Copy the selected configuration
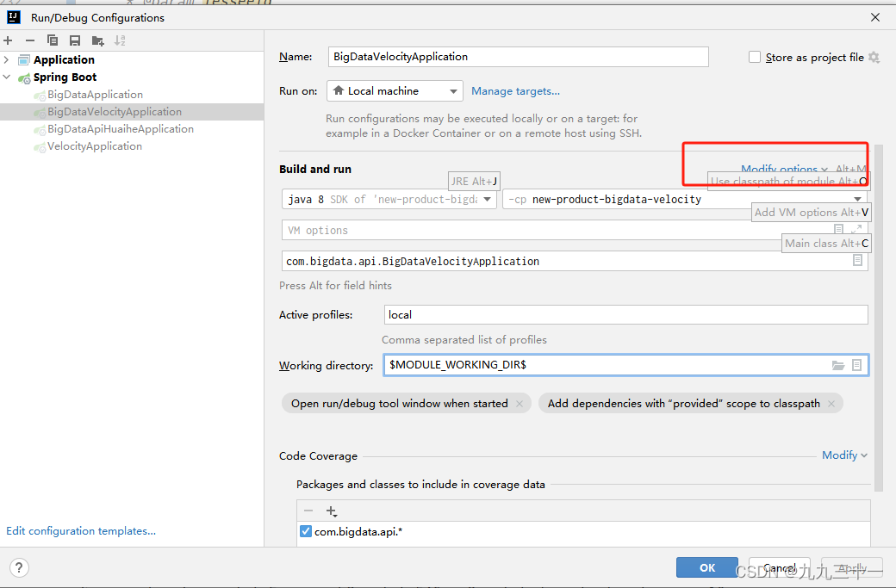This screenshot has width=896, height=588. click(52, 40)
